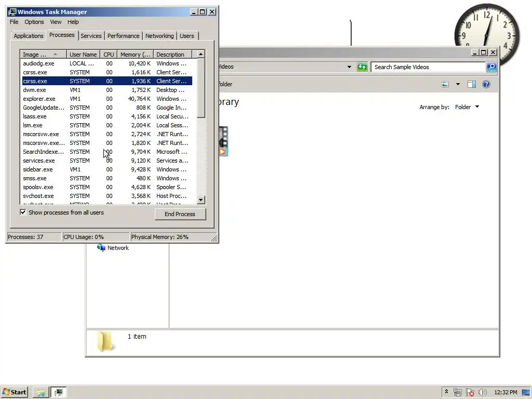Click the search magnifier icon in Explorer
532x399 pixels.
coord(491,67)
